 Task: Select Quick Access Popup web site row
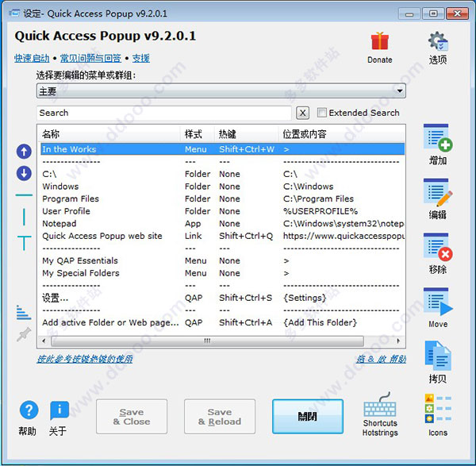tap(222, 236)
